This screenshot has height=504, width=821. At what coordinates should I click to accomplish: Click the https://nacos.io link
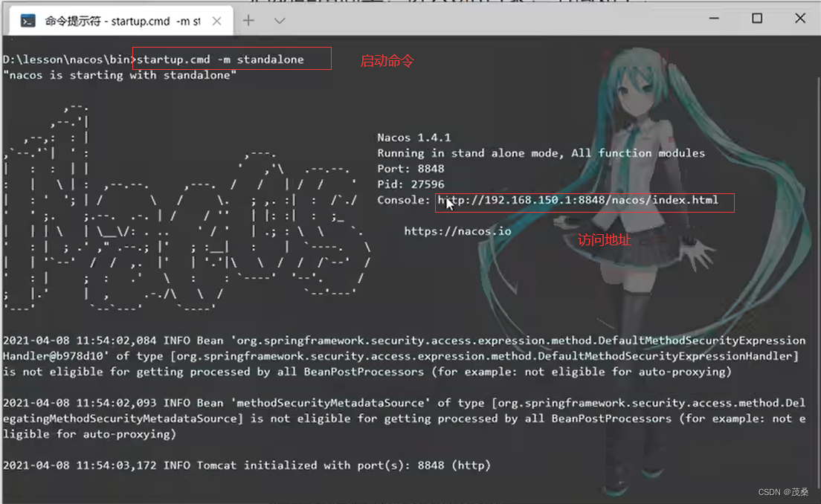click(x=457, y=231)
